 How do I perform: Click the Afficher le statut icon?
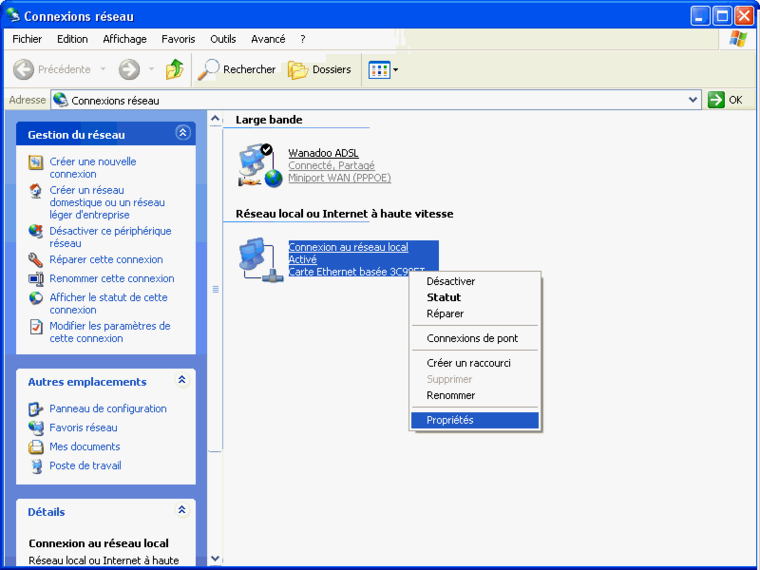click(36, 298)
